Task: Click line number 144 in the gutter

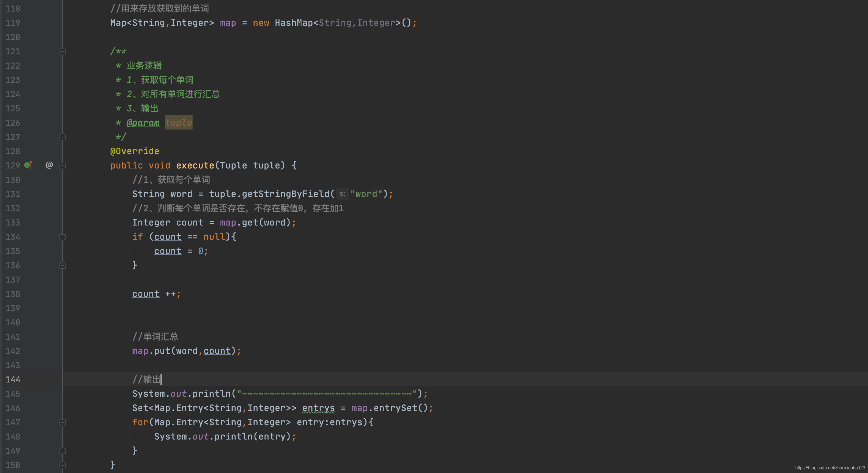Action: coord(13,379)
